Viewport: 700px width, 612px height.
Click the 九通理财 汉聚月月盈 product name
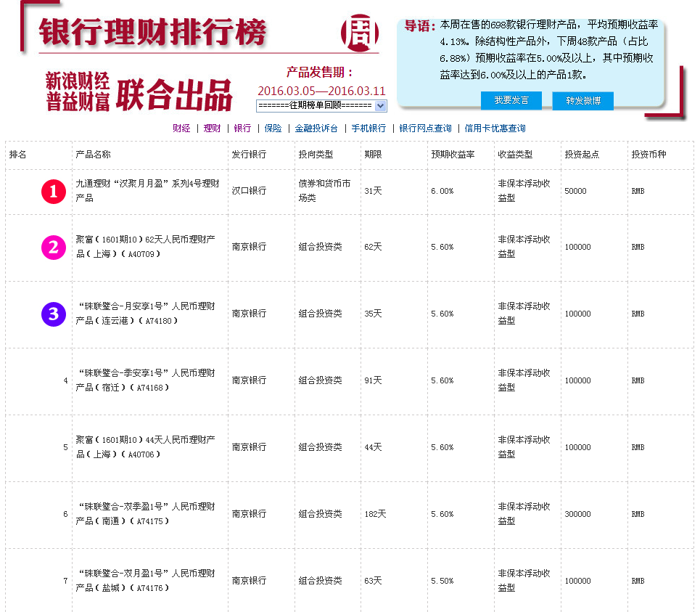click(x=147, y=191)
